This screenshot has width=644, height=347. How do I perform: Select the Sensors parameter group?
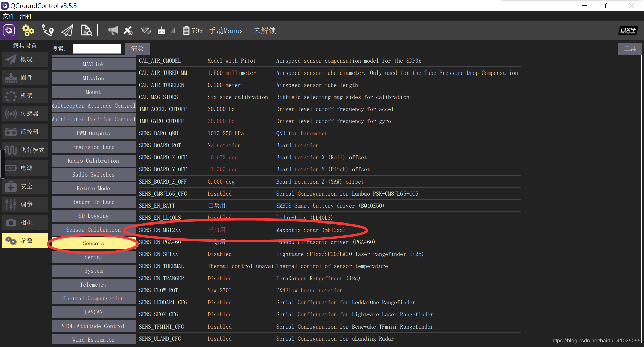tap(93, 243)
